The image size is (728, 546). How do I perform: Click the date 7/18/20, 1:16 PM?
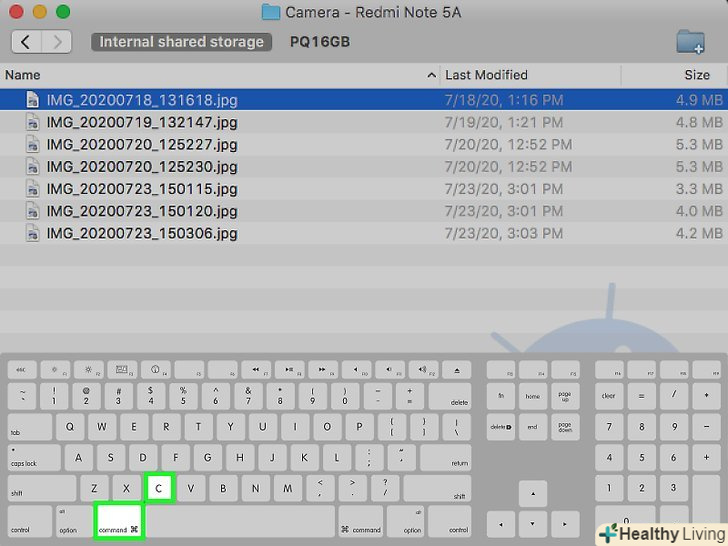pyautogui.click(x=504, y=100)
